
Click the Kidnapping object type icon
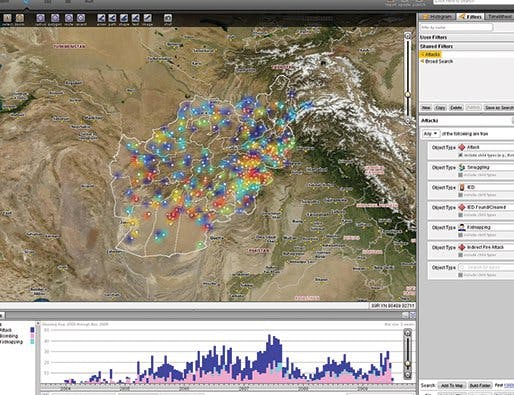(x=462, y=227)
